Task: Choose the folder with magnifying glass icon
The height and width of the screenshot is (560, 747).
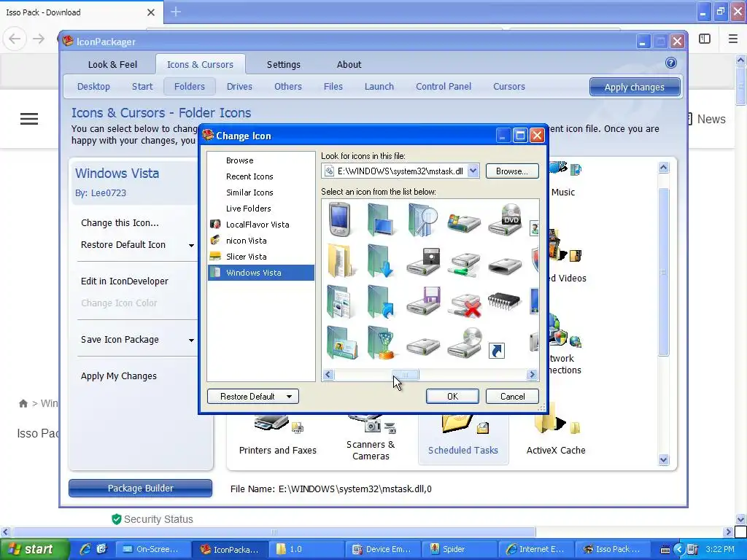Action: (422, 219)
